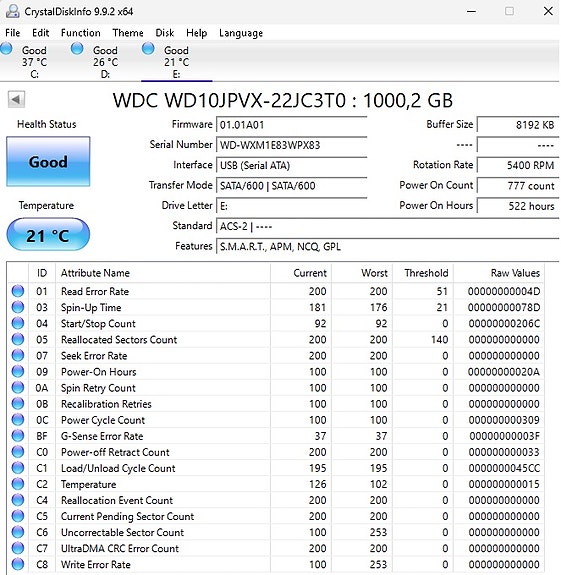Click status orb for Recalibration Retries

click(18, 404)
